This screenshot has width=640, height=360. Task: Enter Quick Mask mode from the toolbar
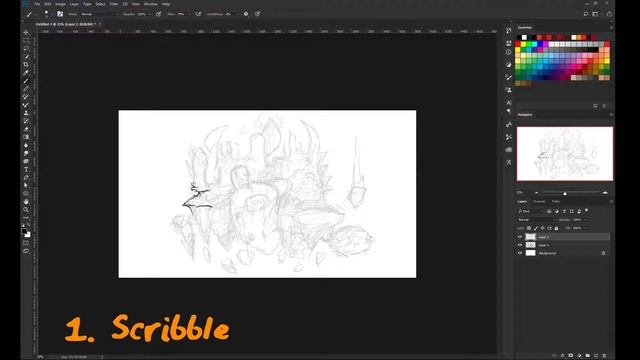(x=26, y=243)
